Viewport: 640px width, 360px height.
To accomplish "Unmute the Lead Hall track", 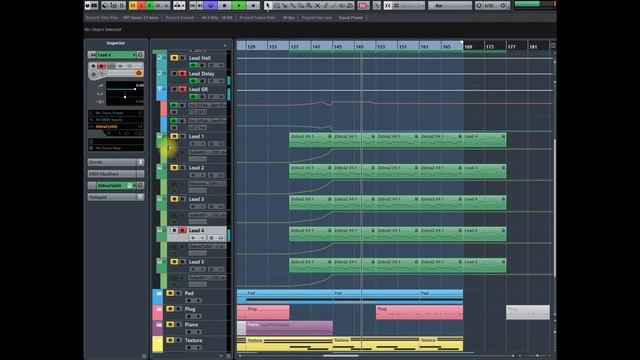I will [x=174, y=58].
